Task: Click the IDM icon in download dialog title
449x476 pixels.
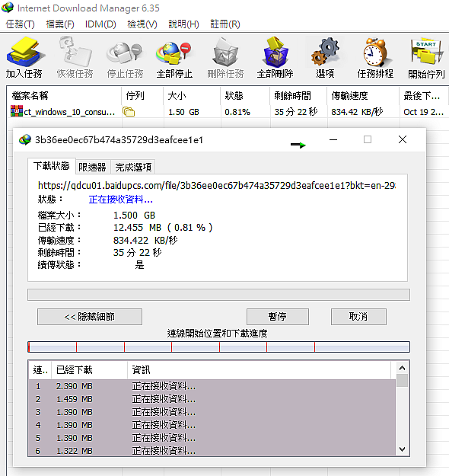Action: click(x=25, y=139)
